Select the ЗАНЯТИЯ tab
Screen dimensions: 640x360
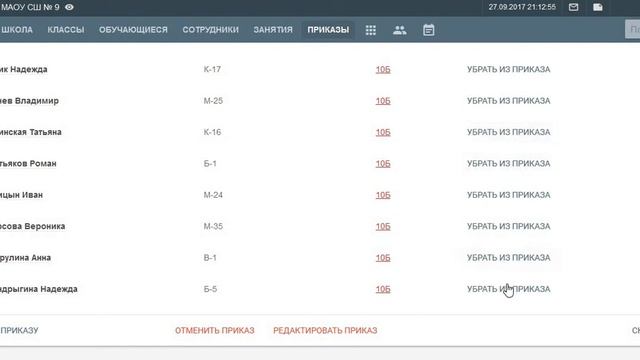[x=273, y=30]
